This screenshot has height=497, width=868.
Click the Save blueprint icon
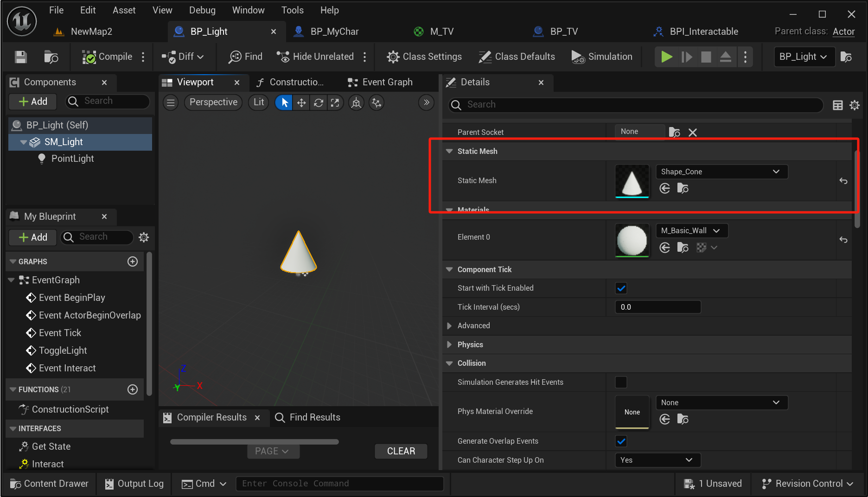click(20, 57)
